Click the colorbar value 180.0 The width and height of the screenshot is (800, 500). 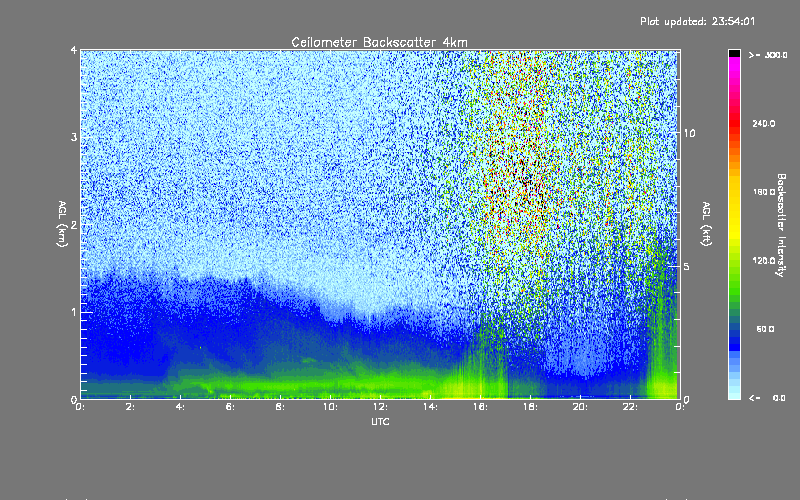tap(764, 192)
